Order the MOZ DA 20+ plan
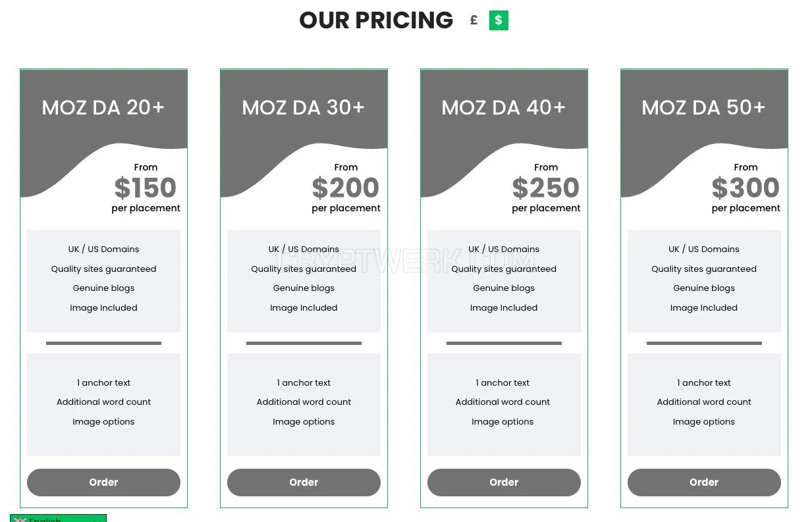This screenshot has height=522, width=812. 103,483
